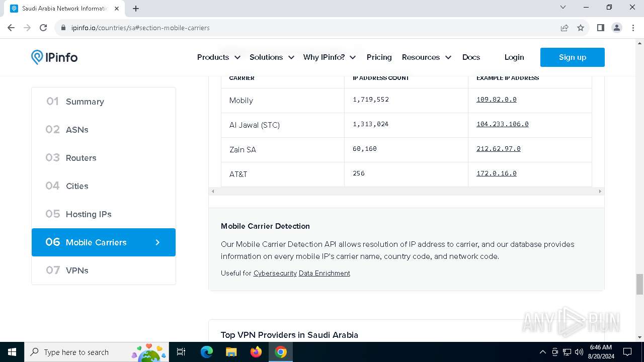This screenshot has height=362, width=644.
Task: Open Chrome three-dot menu
Action: point(632,28)
